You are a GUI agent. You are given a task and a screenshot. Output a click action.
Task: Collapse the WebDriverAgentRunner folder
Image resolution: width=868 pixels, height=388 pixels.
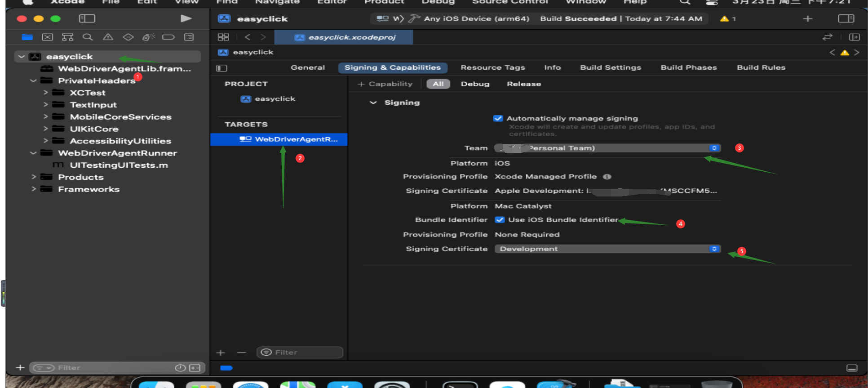33,153
